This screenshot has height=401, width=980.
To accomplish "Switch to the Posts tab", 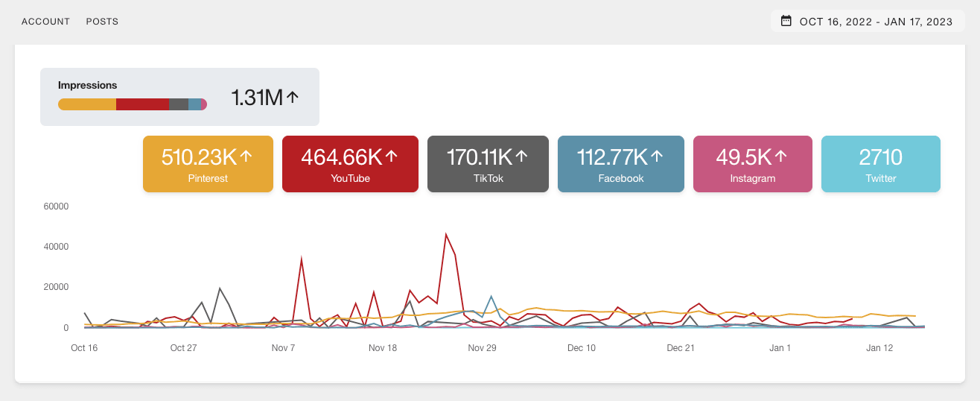I will (102, 22).
